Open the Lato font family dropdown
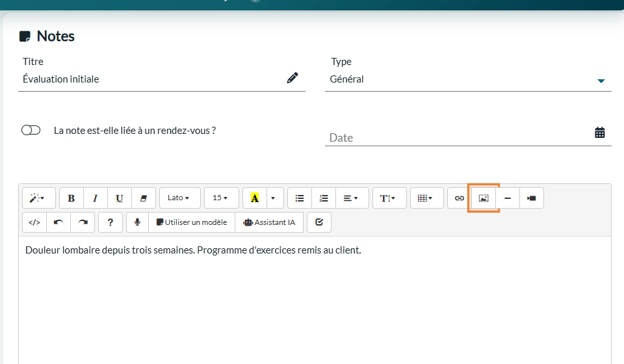The width and height of the screenshot is (624, 364). [180, 198]
